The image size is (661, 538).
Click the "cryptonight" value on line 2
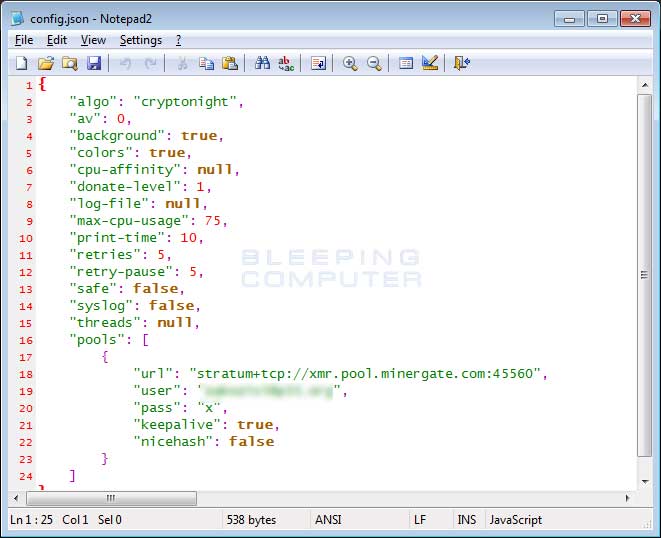185,102
